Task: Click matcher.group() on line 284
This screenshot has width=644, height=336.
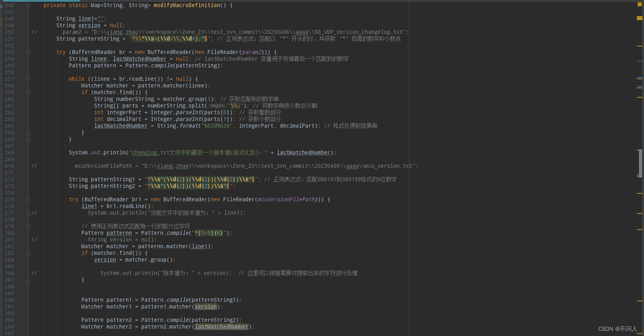Action: tap(149, 260)
